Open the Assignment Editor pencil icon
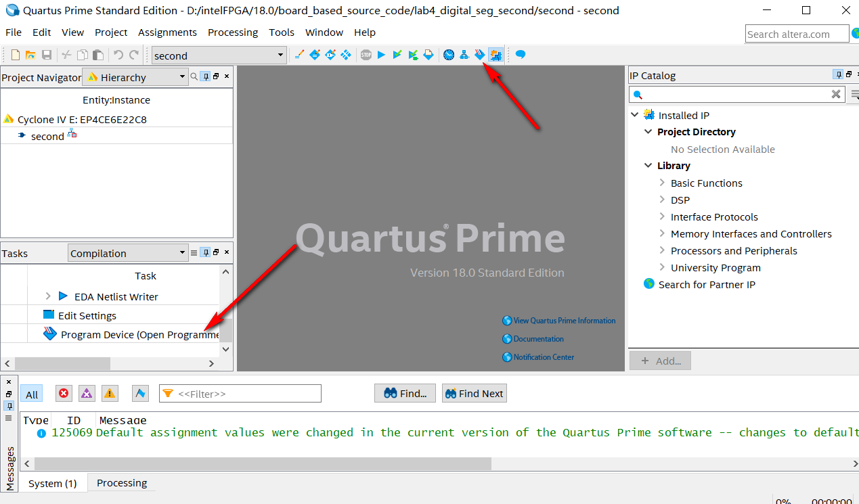The width and height of the screenshot is (859, 504). pos(299,54)
